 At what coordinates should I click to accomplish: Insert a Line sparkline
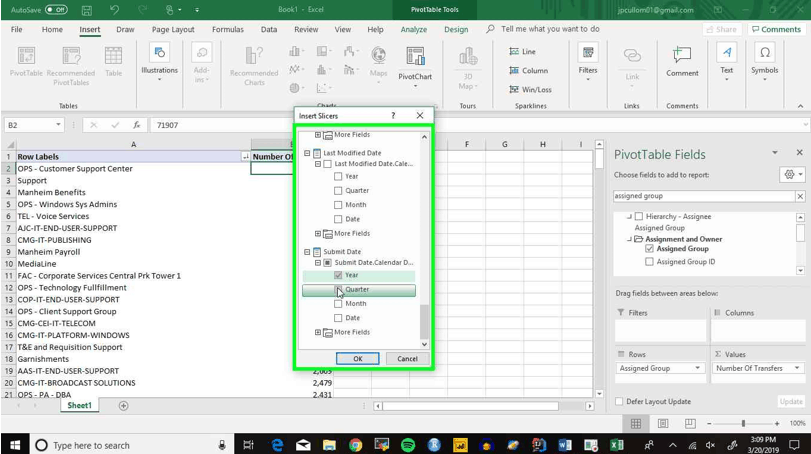pyautogui.click(x=522, y=51)
